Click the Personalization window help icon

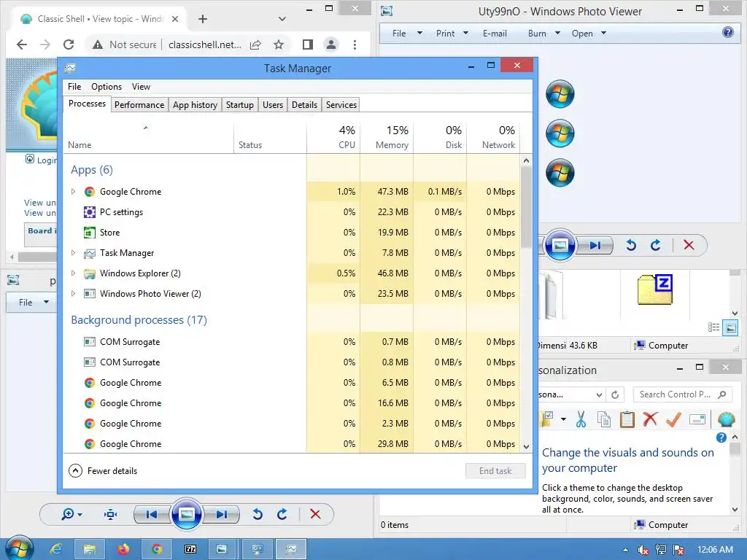tap(721, 437)
